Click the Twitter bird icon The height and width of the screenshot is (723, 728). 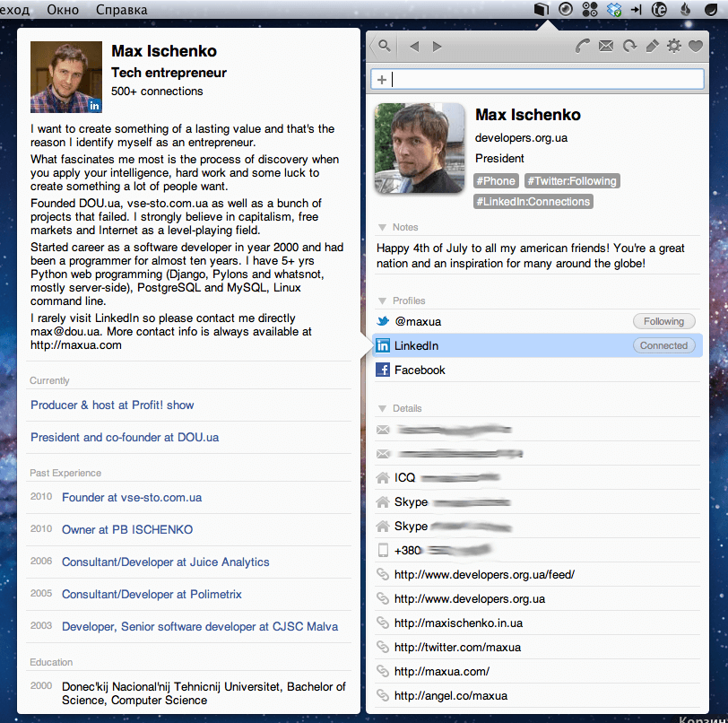pyautogui.click(x=383, y=321)
